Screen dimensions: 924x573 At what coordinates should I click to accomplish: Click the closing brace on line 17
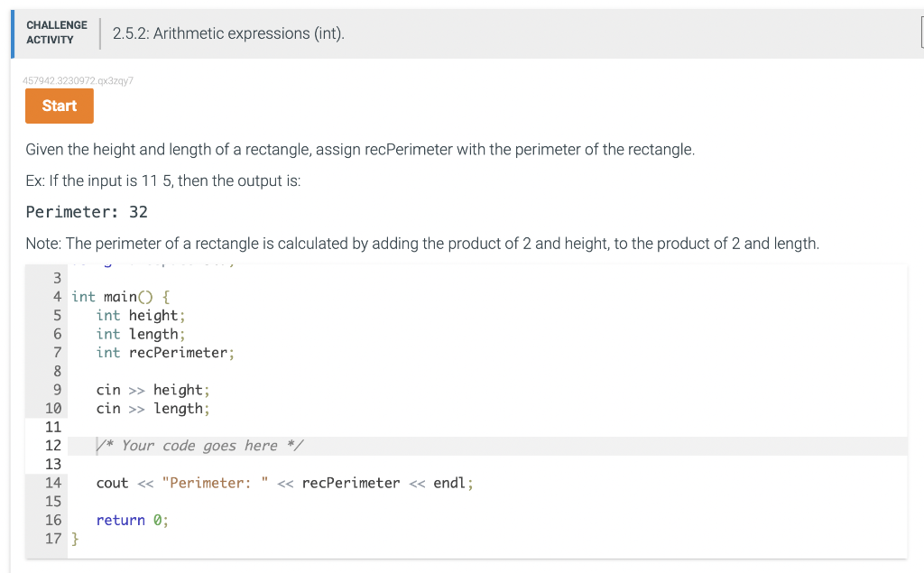click(x=74, y=539)
